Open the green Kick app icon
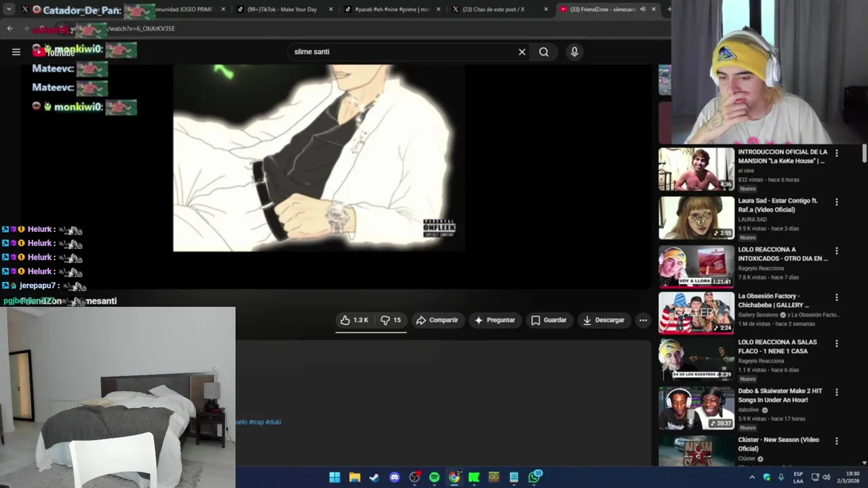This screenshot has width=868, height=488. click(474, 477)
